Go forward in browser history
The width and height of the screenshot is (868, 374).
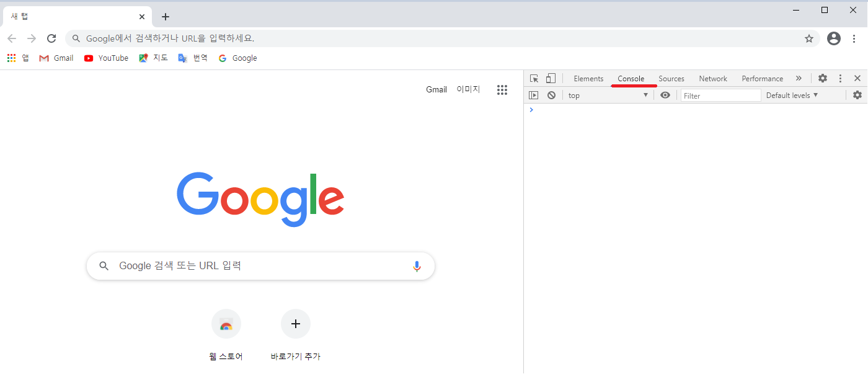click(32, 38)
